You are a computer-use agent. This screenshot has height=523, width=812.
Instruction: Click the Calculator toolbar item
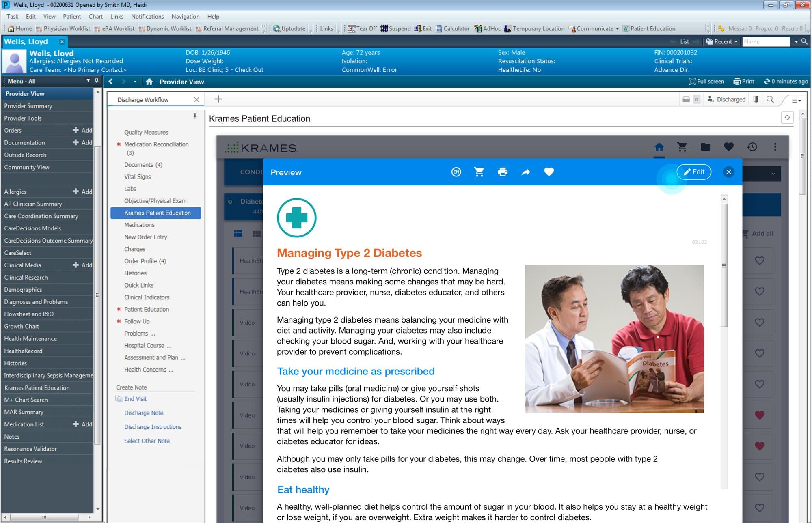(453, 28)
